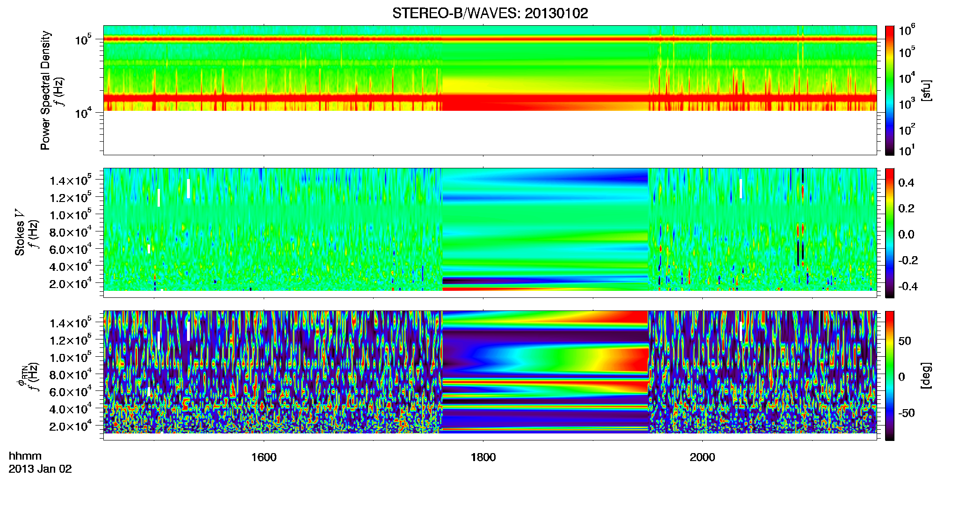Click the Stokes V color bar

click(890, 233)
